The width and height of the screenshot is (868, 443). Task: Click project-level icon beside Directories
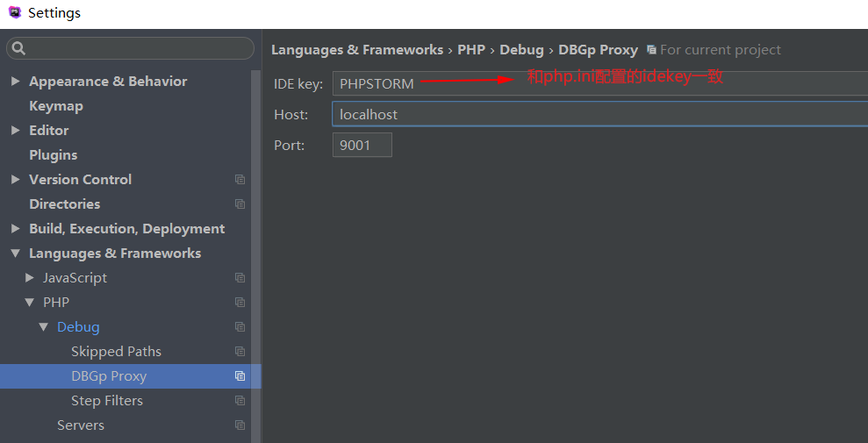point(240,204)
